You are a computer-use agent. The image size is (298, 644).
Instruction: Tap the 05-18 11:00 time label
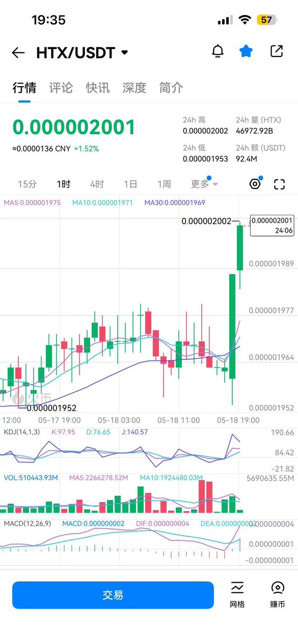179,421
